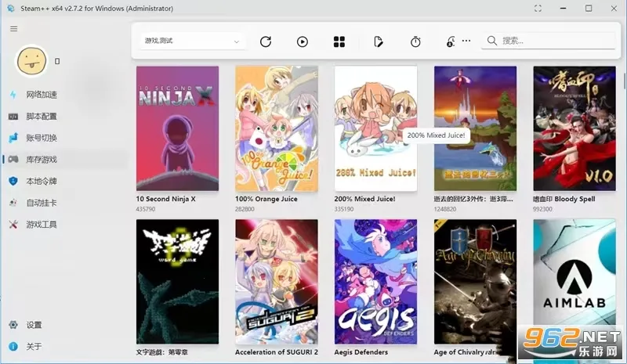Open 自动挂卡 from the sidebar

click(x=41, y=203)
